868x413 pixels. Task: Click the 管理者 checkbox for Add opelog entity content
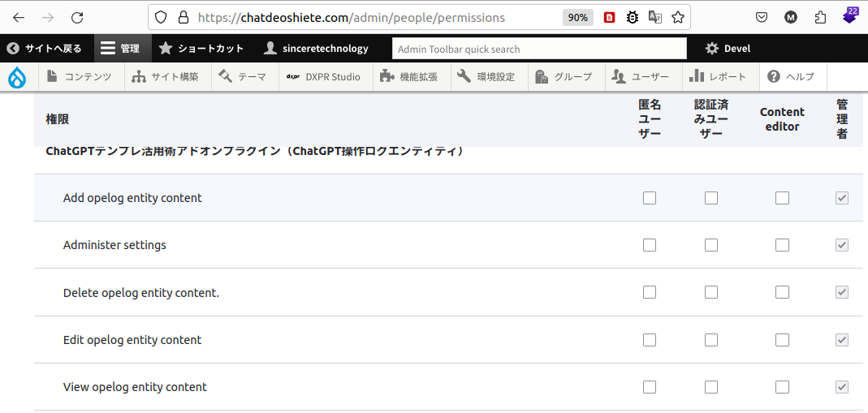tap(841, 198)
